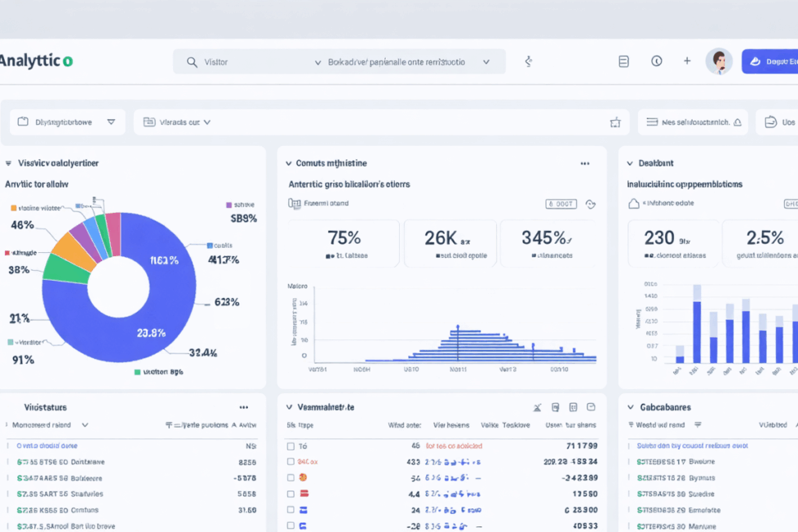Click the Usen bar shans column header

pos(570,425)
